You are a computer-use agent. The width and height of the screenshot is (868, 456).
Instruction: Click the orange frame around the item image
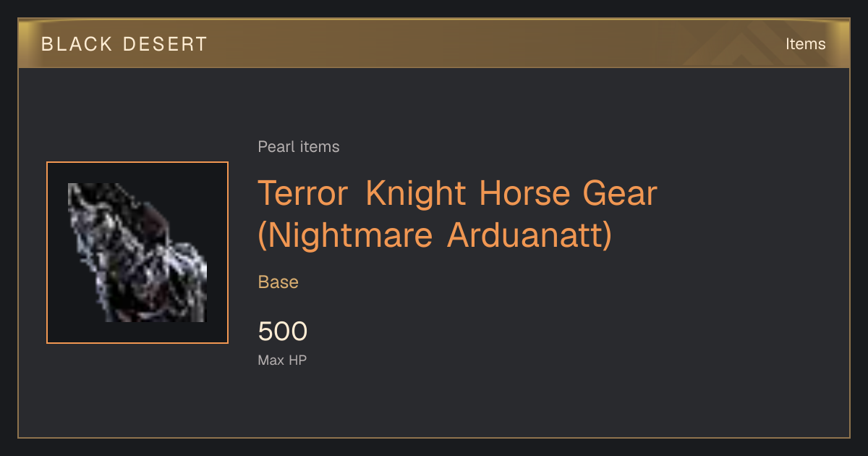[137, 253]
